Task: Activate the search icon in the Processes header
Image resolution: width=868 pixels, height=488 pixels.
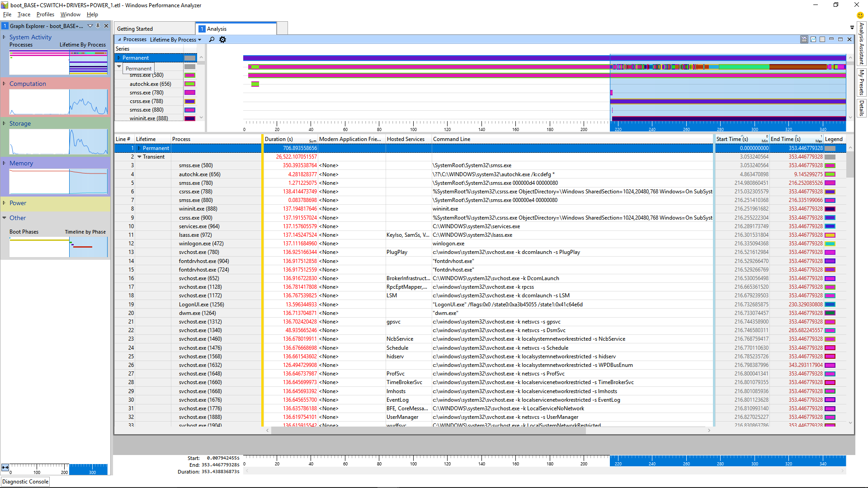Action: pos(211,39)
